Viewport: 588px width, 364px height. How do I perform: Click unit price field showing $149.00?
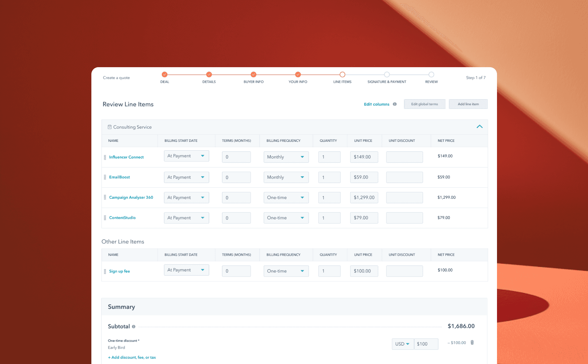tap(364, 157)
